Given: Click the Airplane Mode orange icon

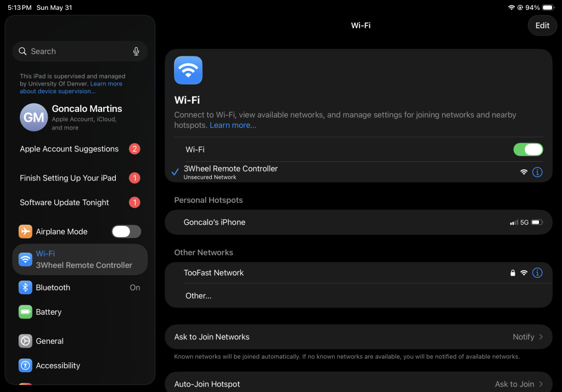Looking at the screenshot, I should click(25, 231).
